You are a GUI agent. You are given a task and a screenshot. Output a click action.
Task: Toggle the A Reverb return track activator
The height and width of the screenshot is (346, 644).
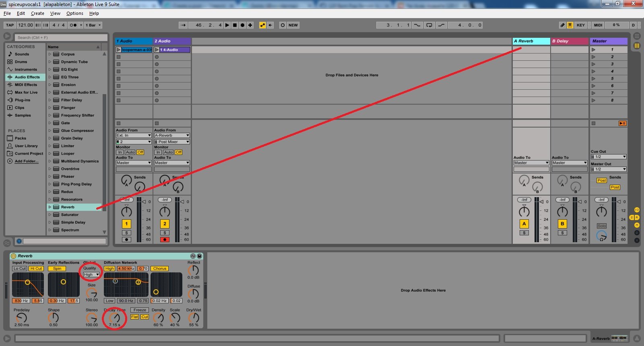524,224
